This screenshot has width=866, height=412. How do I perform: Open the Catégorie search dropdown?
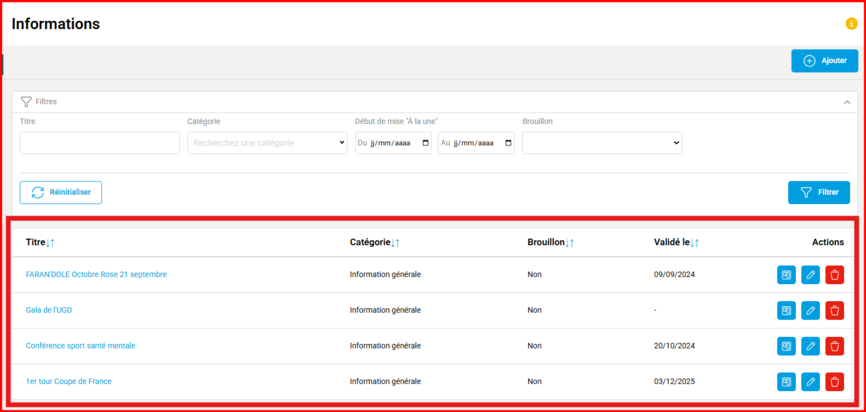[x=267, y=143]
